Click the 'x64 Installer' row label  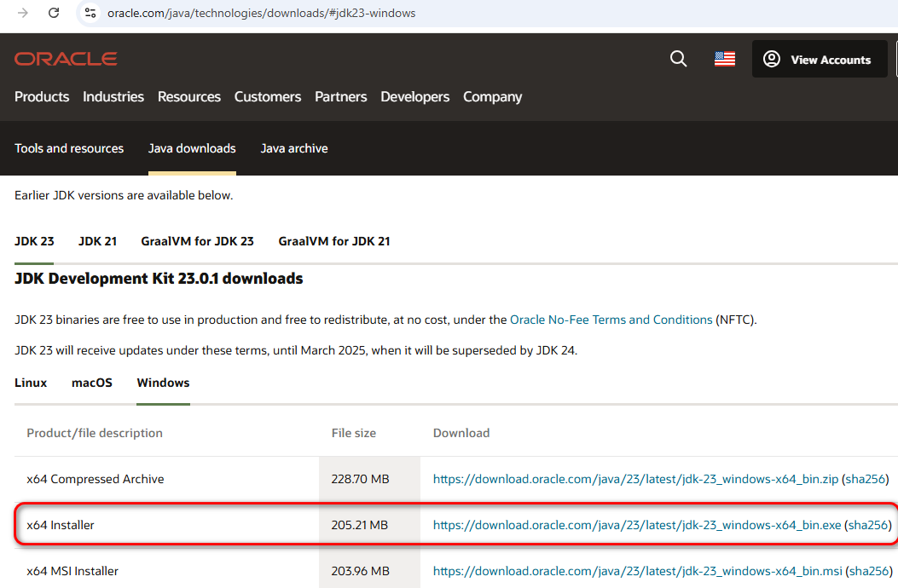(x=61, y=525)
